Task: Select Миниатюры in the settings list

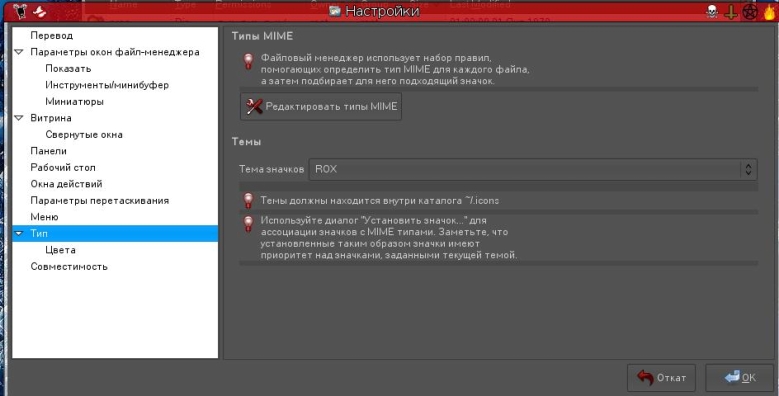Action: 75,101
